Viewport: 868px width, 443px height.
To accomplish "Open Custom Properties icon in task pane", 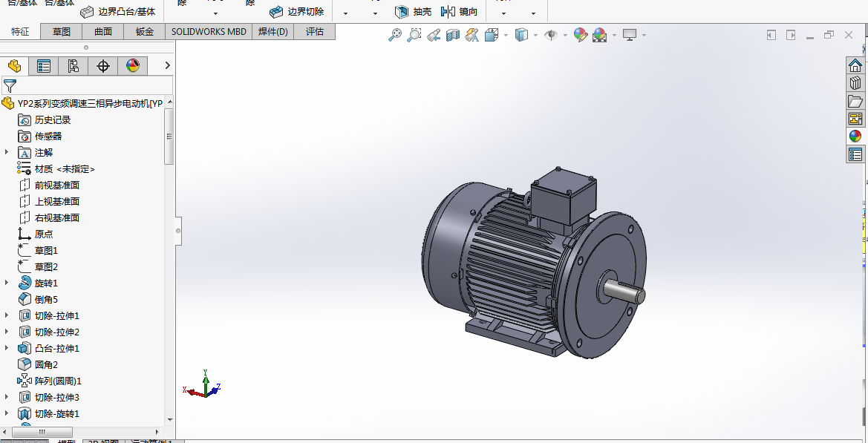I will point(855,154).
